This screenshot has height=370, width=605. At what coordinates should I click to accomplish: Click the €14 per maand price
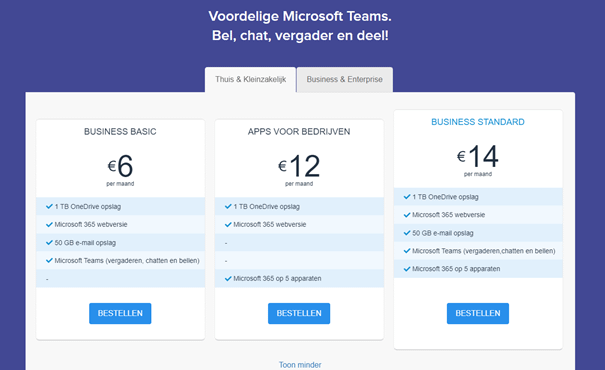(478, 160)
